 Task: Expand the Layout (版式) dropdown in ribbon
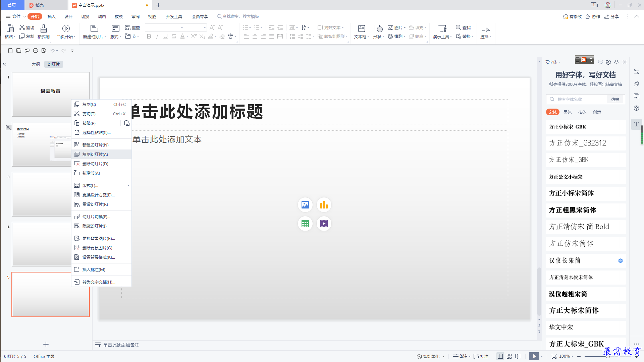[x=116, y=37]
